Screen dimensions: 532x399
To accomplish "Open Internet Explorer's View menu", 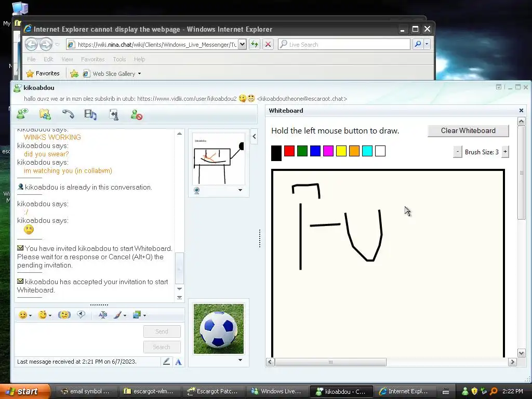I will [67, 59].
